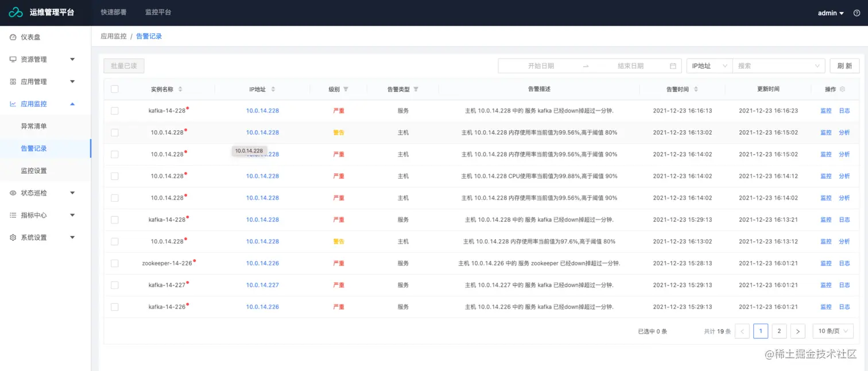This screenshot has width=868, height=371.
Task: Open 日志 link for kafka-14-226 row
Action: pos(844,307)
